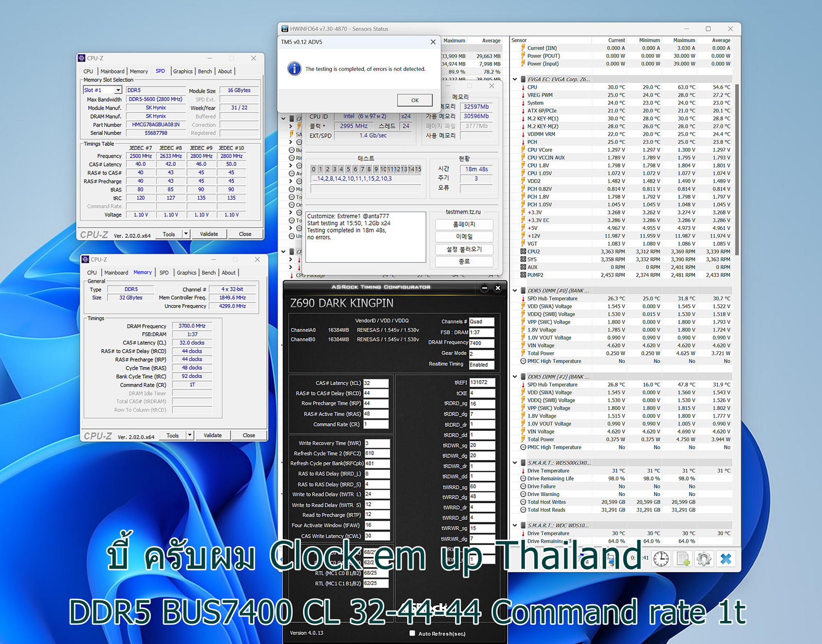Minimize the ASRock Timing Configurator
This screenshot has height=644, width=822.
click(x=484, y=288)
